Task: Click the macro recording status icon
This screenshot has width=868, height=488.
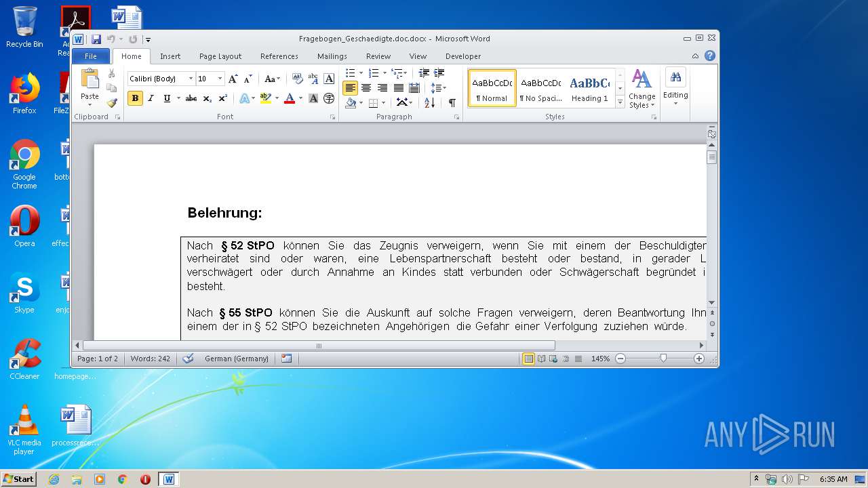Action: (x=286, y=359)
